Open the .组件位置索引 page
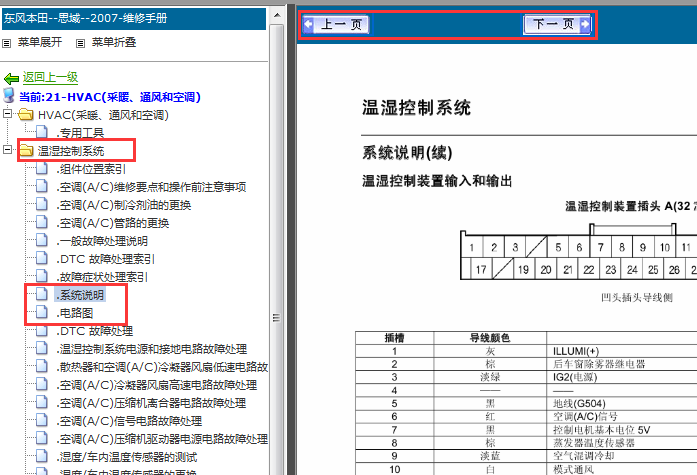Viewport: 697px width, 475px height. (91, 169)
